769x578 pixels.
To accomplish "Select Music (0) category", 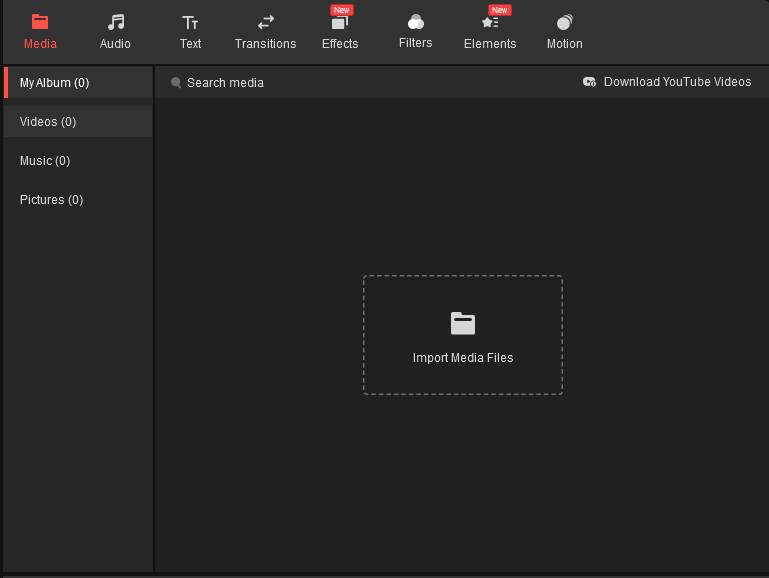I will click(78, 161).
